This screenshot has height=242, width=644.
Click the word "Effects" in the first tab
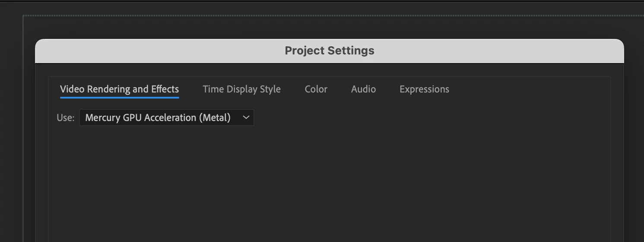(165, 89)
